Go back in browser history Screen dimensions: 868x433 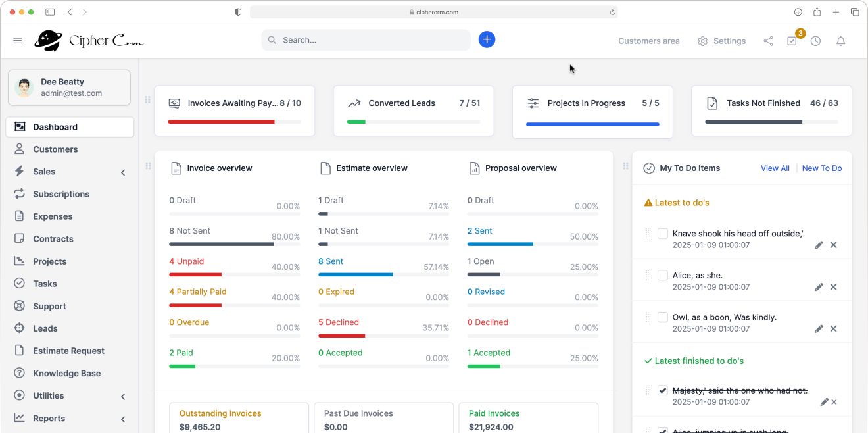coord(70,12)
